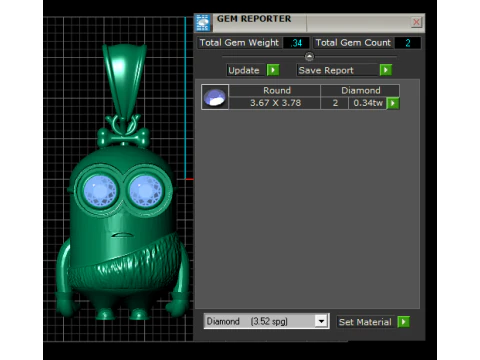
Task: Select the round gem thumbnail in the list
Action: (x=215, y=97)
